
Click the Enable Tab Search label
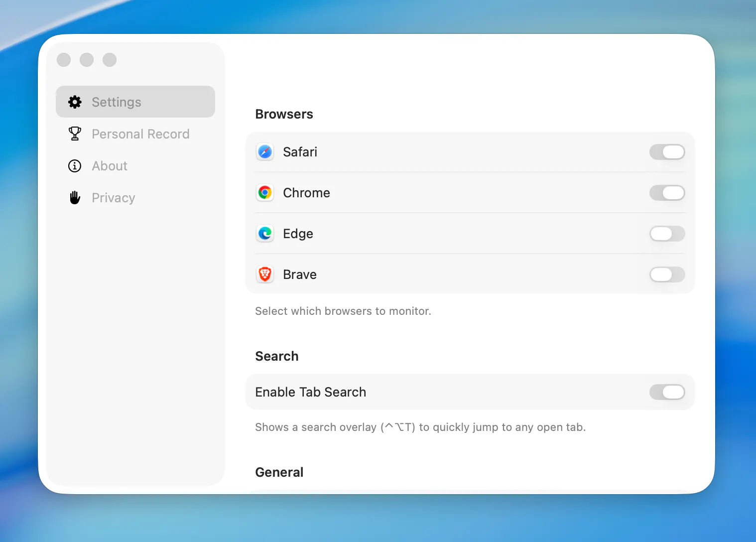[x=310, y=392]
